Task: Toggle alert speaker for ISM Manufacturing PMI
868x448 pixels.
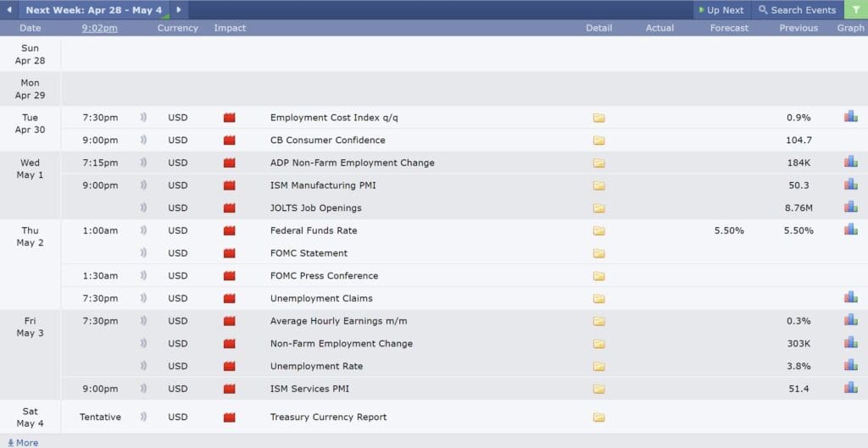Action: [143, 185]
